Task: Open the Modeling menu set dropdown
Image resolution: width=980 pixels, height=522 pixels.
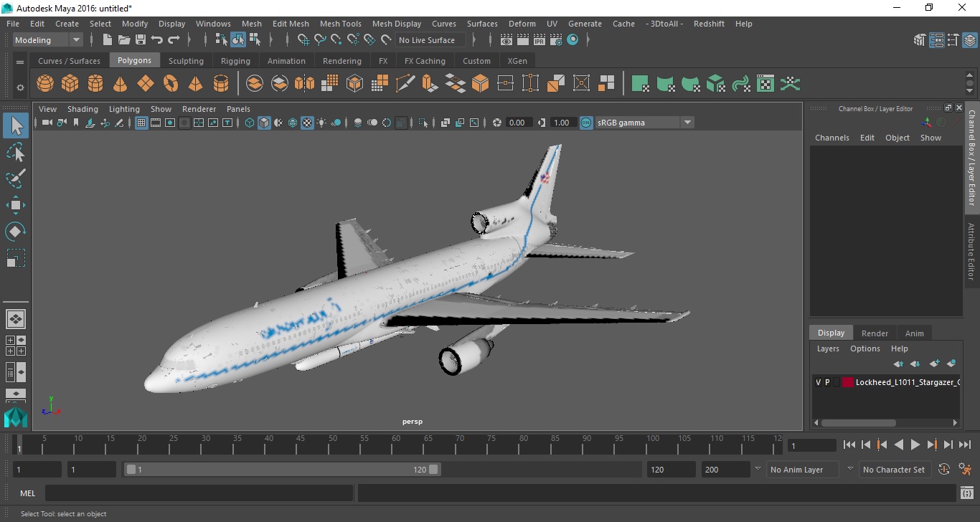Action: pyautogui.click(x=48, y=40)
